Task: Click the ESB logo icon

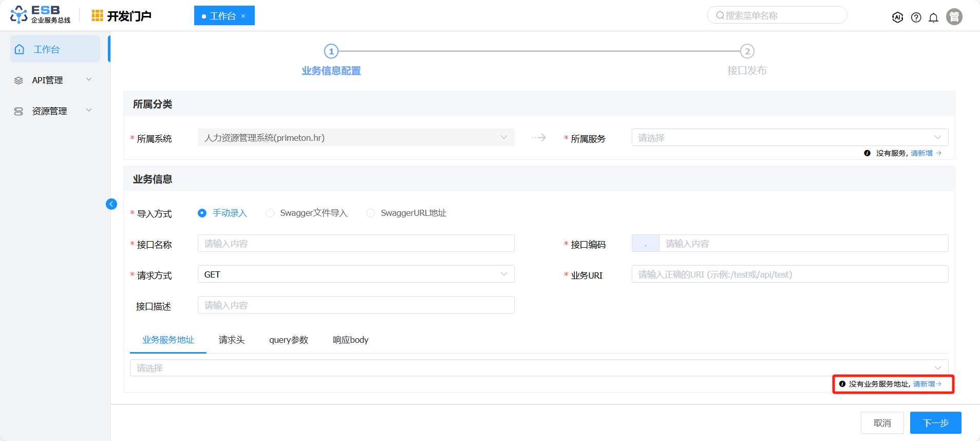Action: click(19, 15)
